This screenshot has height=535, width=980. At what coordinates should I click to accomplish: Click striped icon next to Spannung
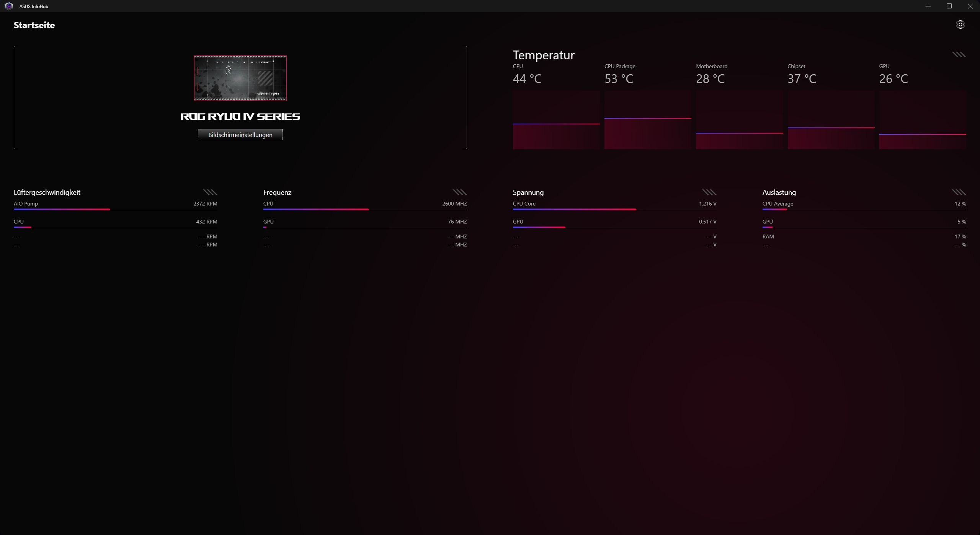pyautogui.click(x=709, y=192)
